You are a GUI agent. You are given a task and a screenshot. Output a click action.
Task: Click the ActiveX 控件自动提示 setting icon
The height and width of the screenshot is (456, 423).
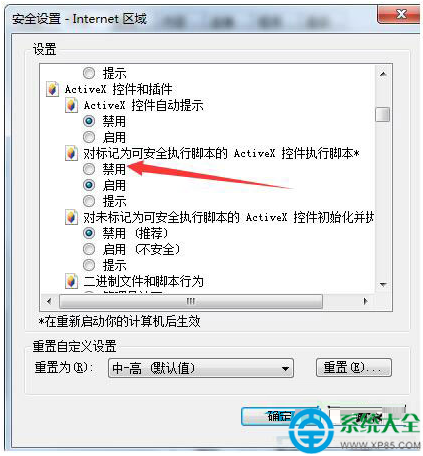[x=71, y=105]
